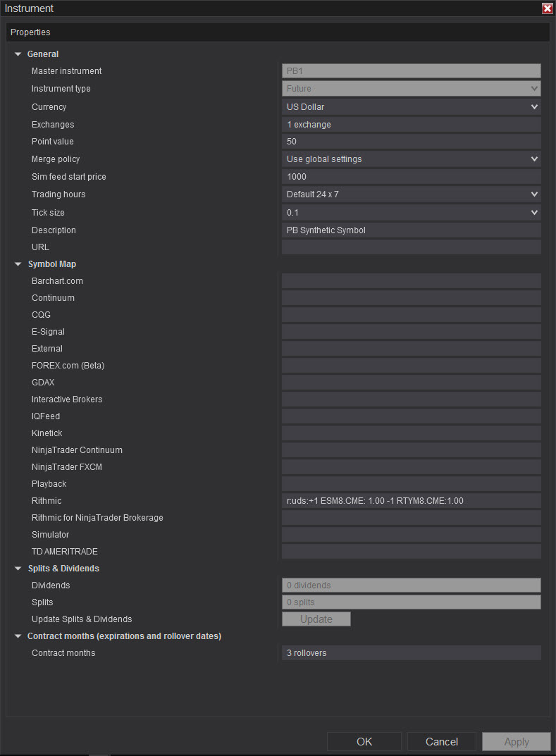Screen dimensions: 556x756
Task: Collapse the Contract months section
Action: [18, 636]
